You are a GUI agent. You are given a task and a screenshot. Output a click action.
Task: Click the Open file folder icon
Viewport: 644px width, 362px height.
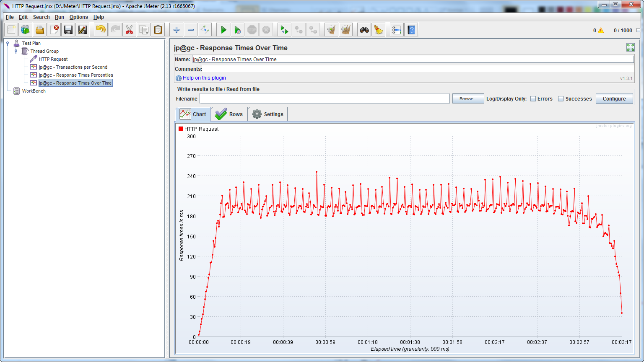coord(40,30)
